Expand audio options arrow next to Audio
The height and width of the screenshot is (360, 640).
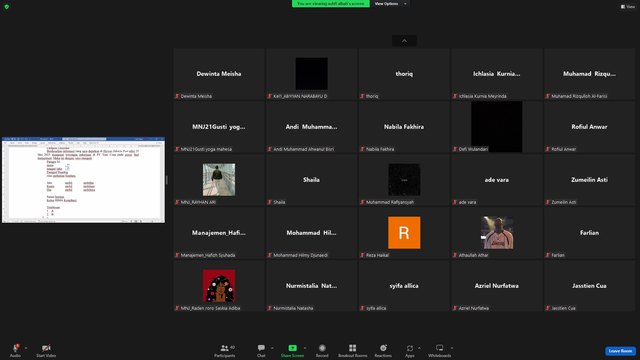[x=26, y=348]
